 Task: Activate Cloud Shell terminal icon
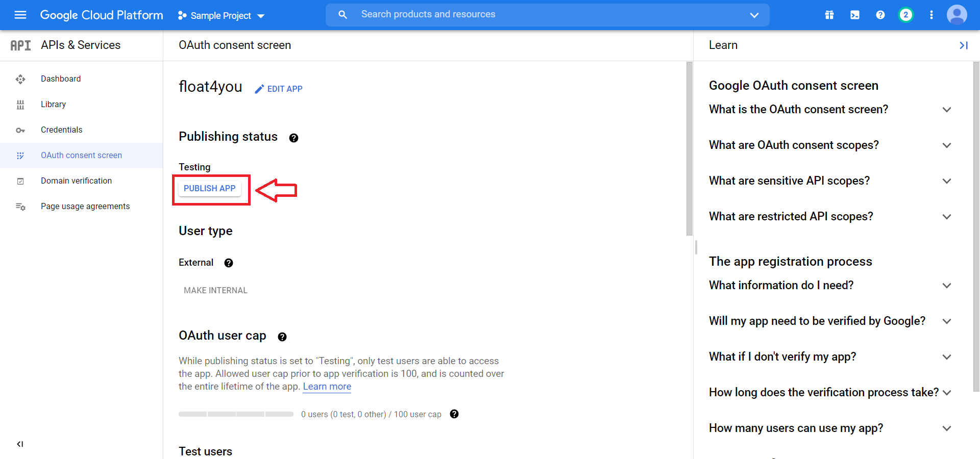coord(855,15)
